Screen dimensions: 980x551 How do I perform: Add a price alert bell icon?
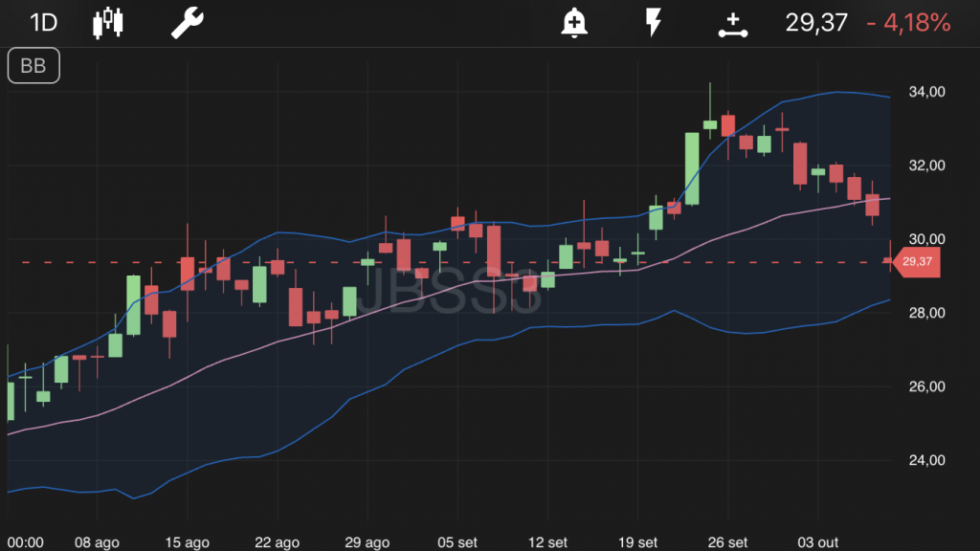pyautogui.click(x=574, y=23)
